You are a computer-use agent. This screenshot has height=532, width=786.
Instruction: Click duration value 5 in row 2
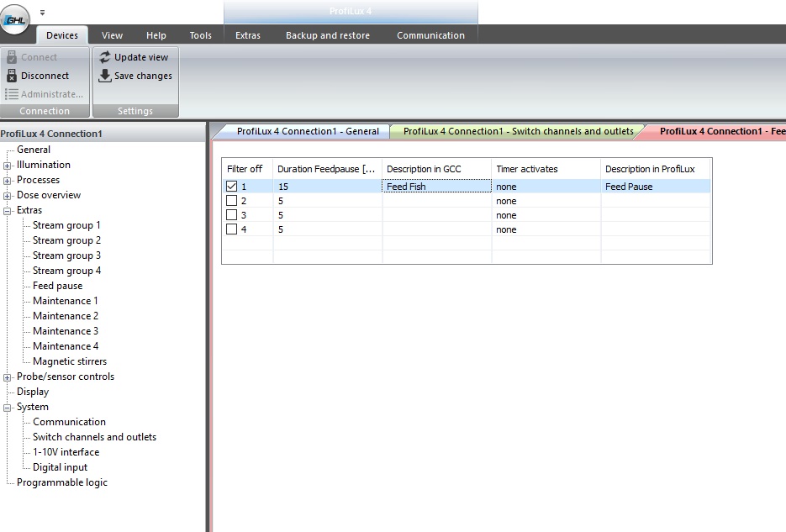coord(281,201)
